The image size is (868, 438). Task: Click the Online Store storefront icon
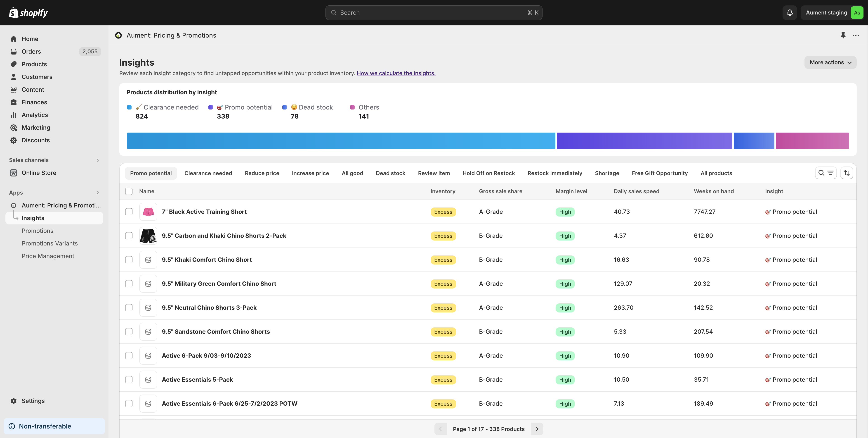[x=14, y=173]
